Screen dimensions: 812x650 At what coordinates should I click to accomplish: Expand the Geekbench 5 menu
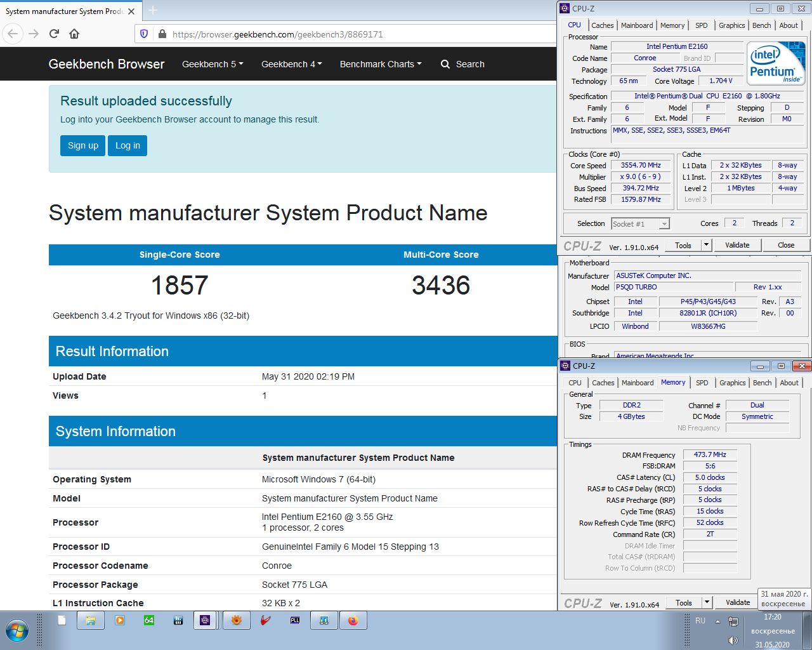(x=213, y=64)
